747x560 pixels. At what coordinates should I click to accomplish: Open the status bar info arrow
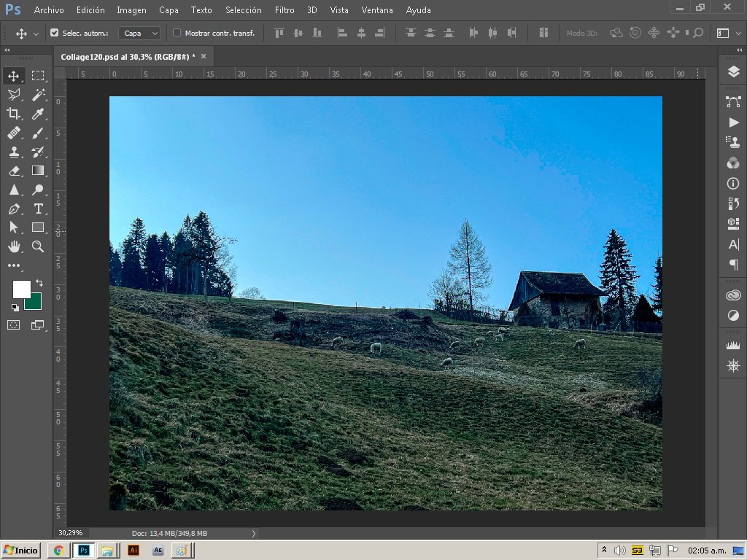coord(253,533)
